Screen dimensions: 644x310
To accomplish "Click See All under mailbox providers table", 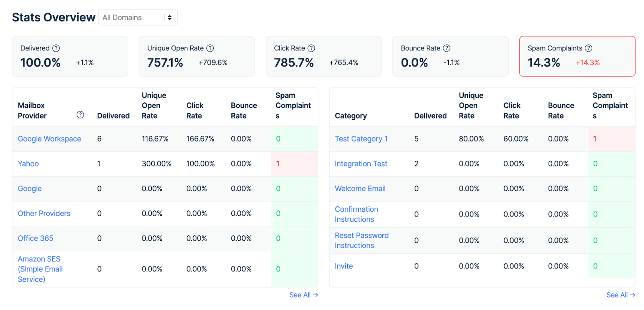I will 303,295.
